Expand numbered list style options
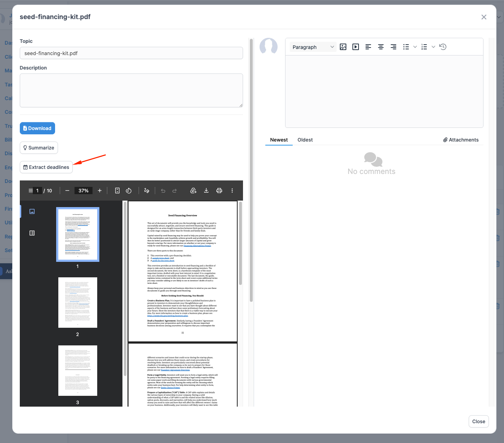The image size is (504, 443). (433, 47)
